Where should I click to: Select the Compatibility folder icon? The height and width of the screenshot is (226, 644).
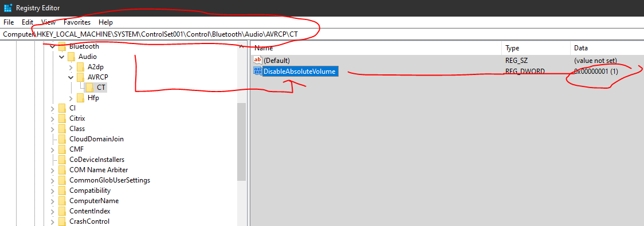(x=62, y=191)
